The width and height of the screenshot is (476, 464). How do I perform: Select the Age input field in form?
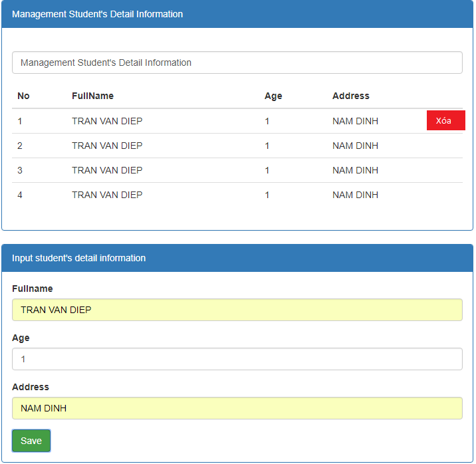pos(237,359)
